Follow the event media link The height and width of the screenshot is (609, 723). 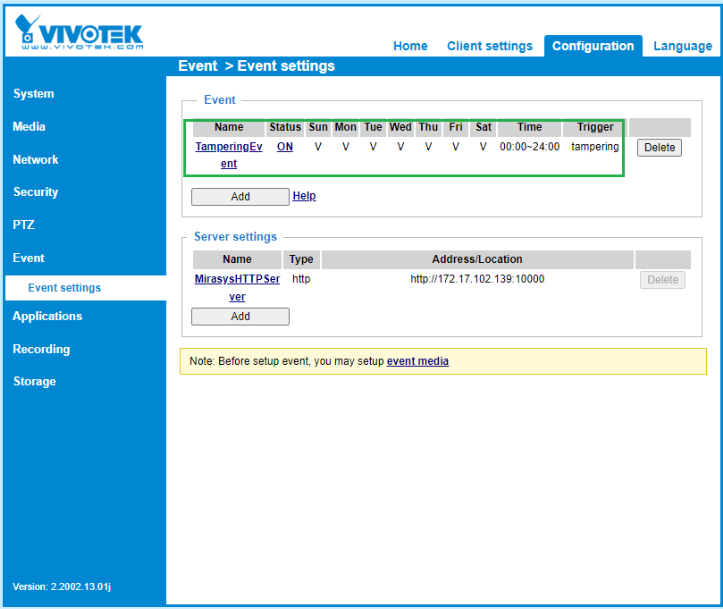(418, 361)
